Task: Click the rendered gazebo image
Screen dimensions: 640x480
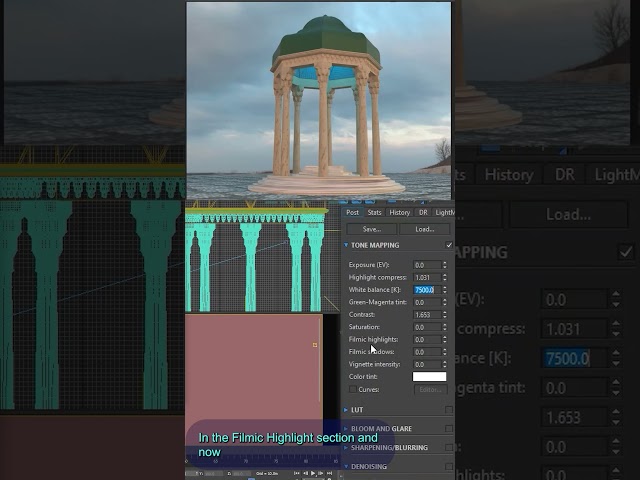Action: coord(319,101)
